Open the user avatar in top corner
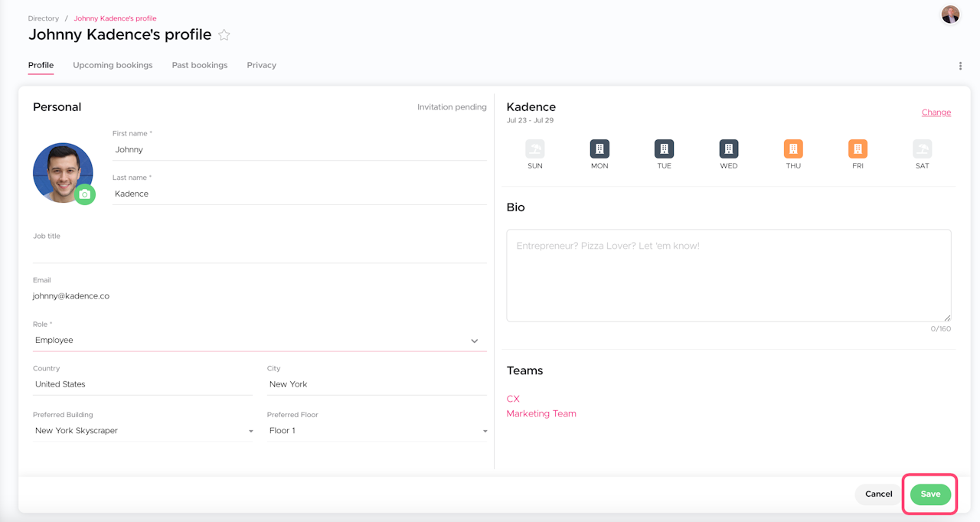The height and width of the screenshot is (522, 980). pos(950,15)
